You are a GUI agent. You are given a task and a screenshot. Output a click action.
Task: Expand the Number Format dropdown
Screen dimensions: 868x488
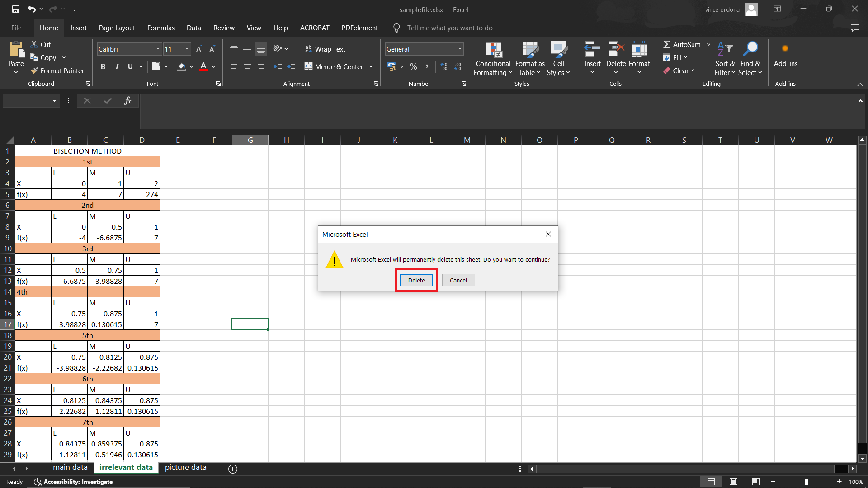coord(459,49)
